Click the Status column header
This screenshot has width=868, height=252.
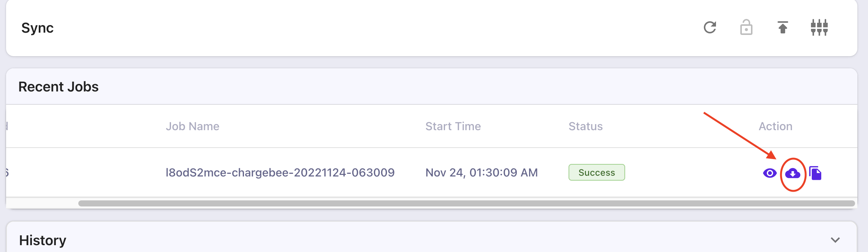[585, 126]
